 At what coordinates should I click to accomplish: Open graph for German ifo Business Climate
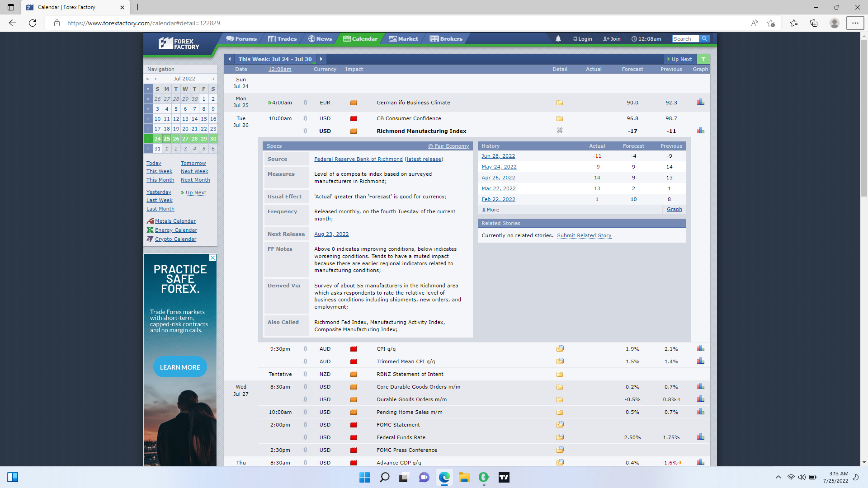point(700,103)
